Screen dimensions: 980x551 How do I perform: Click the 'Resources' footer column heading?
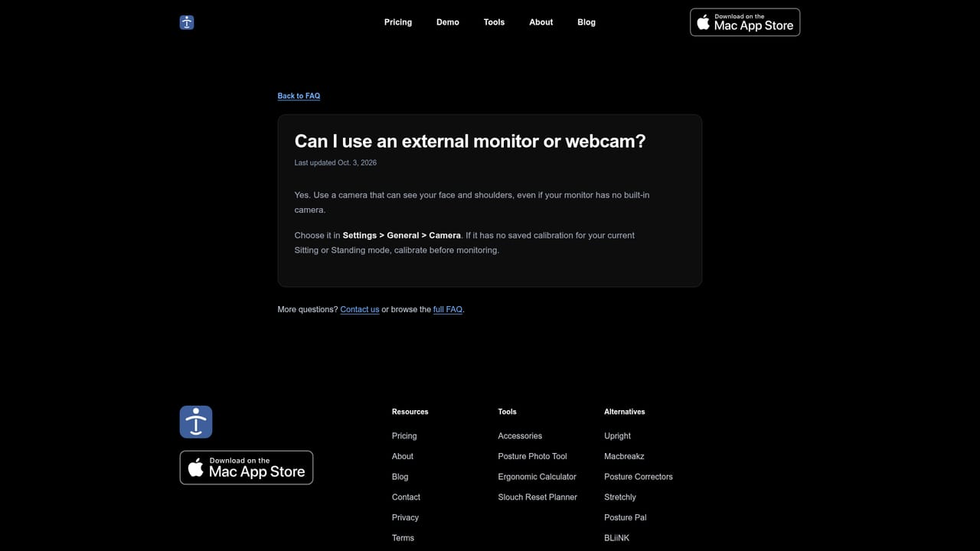[410, 412]
